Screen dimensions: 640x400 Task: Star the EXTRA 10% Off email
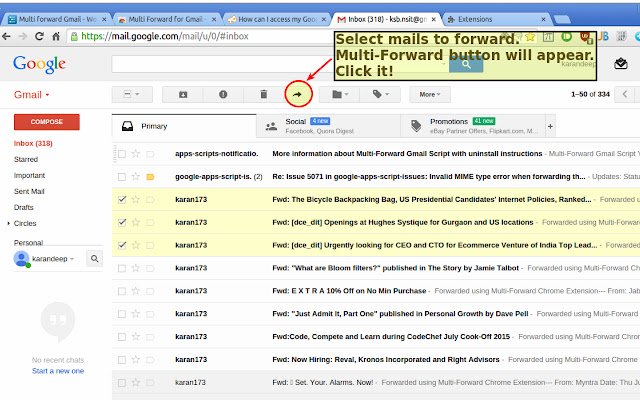tap(136, 291)
